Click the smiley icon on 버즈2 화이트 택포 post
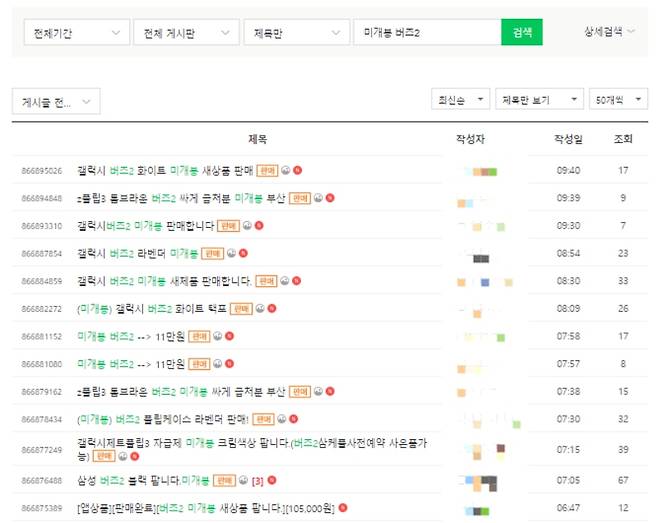658x523 pixels. point(260,309)
